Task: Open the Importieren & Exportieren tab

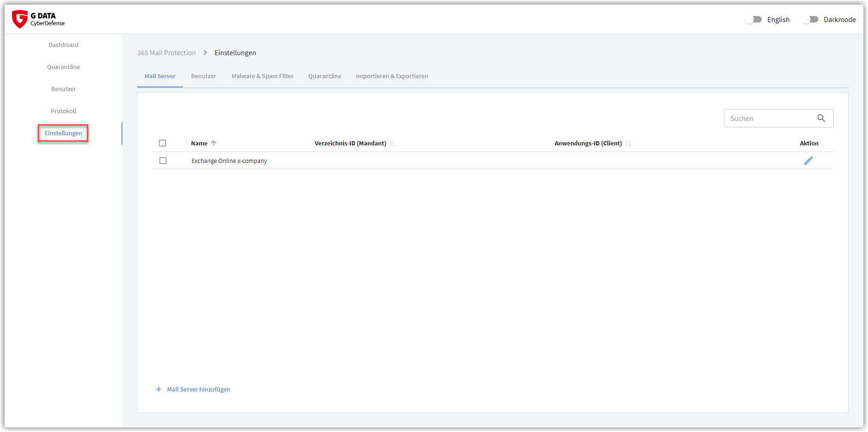Action: [x=392, y=76]
